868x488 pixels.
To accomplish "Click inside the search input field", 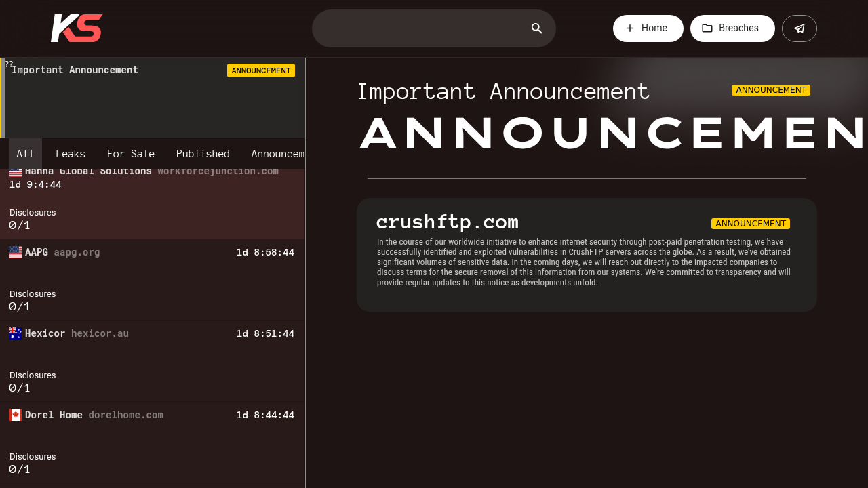I will coord(420,28).
